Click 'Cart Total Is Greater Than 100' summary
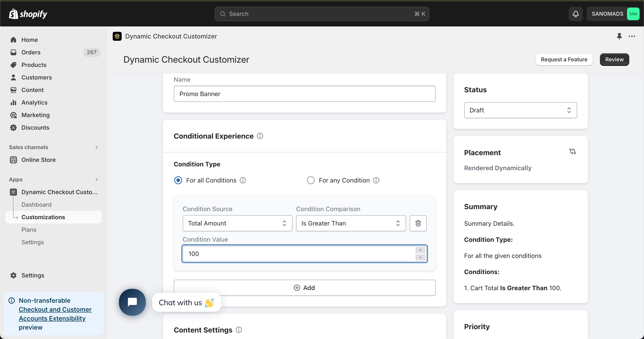The image size is (644, 339). (x=513, y=288)
